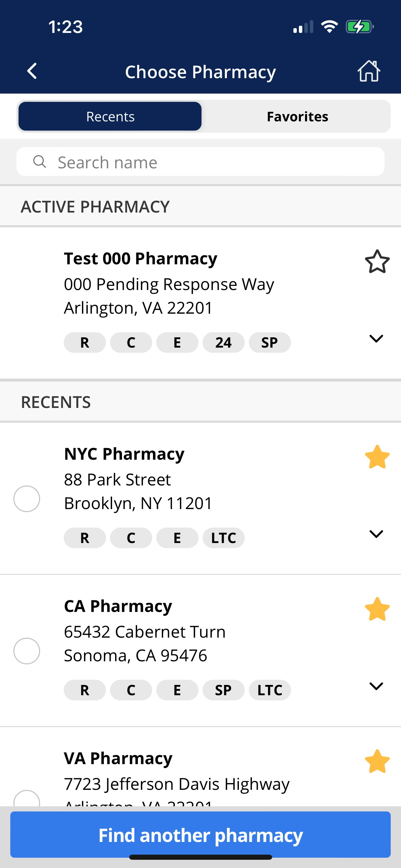
Task: Tap the LTC badge on NYC Pharmacy
Action: [223, 538]
